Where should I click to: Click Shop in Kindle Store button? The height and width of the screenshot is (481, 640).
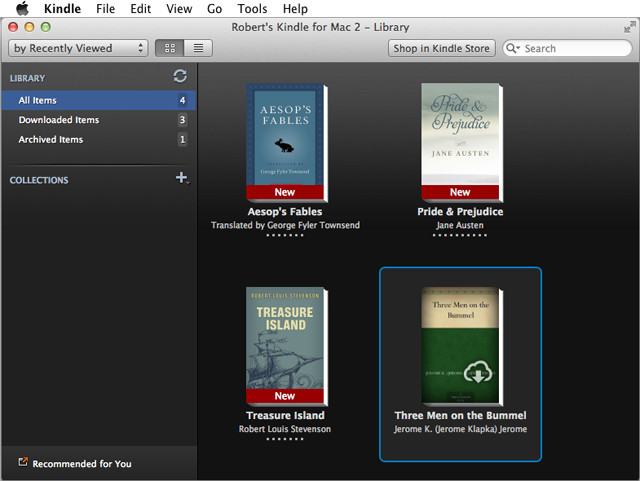pyautogui.click(x=442, y=48)
